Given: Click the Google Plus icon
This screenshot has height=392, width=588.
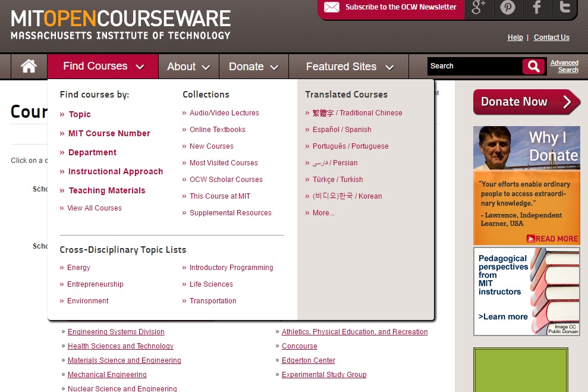Looking at the screenshot, I should [x=479, y=8].
